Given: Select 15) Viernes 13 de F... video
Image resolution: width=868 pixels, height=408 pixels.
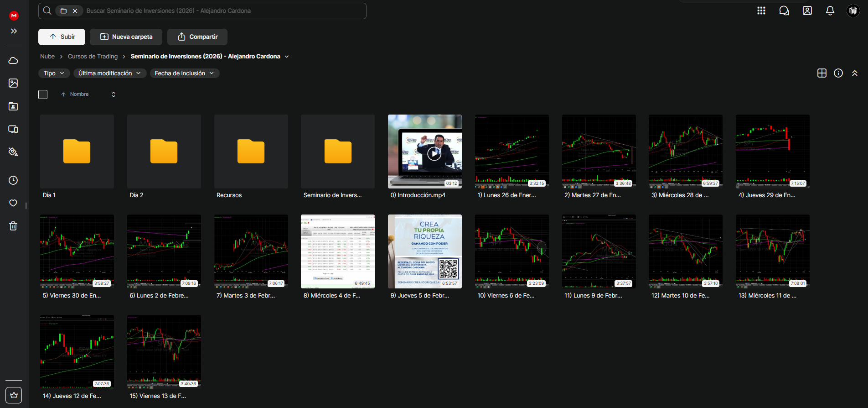Looking at the screenshot, I should point(164,352).
